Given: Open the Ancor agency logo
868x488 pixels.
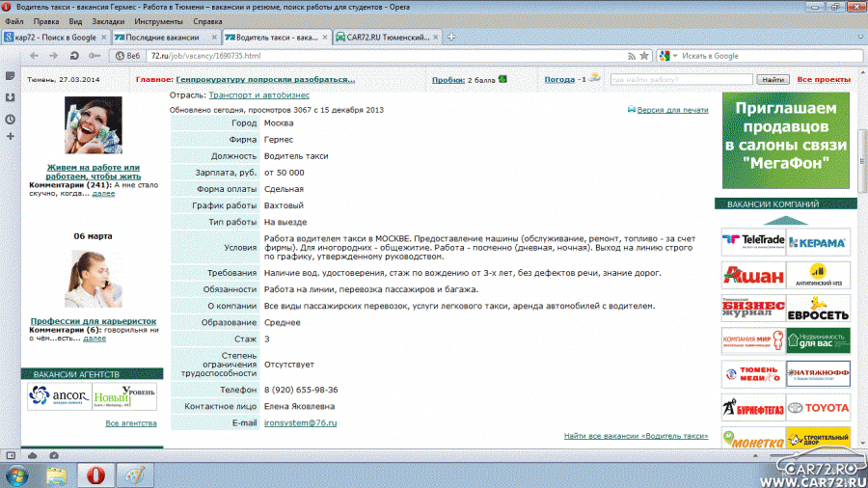Looking at the screenshot, I should 59,396.
